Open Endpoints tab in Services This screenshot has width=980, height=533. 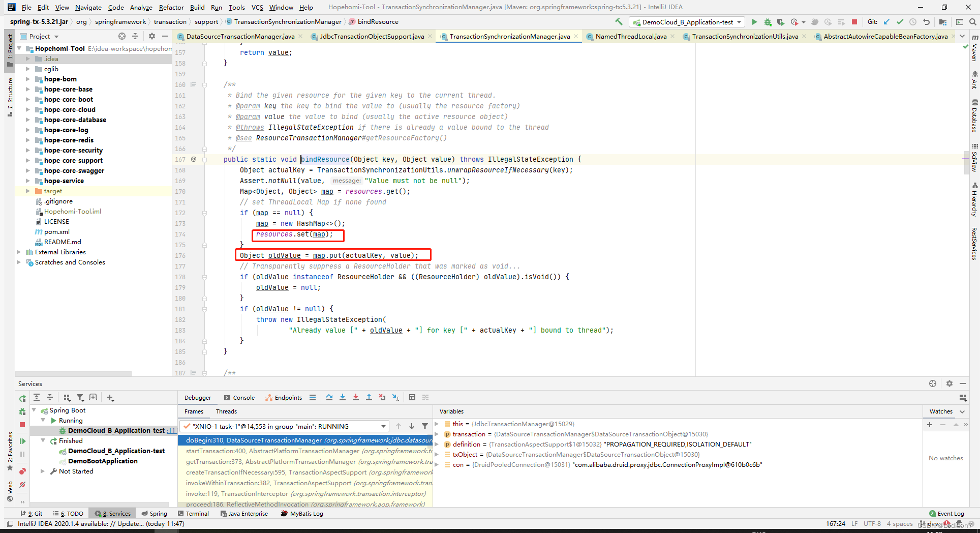tap(284, 398)
